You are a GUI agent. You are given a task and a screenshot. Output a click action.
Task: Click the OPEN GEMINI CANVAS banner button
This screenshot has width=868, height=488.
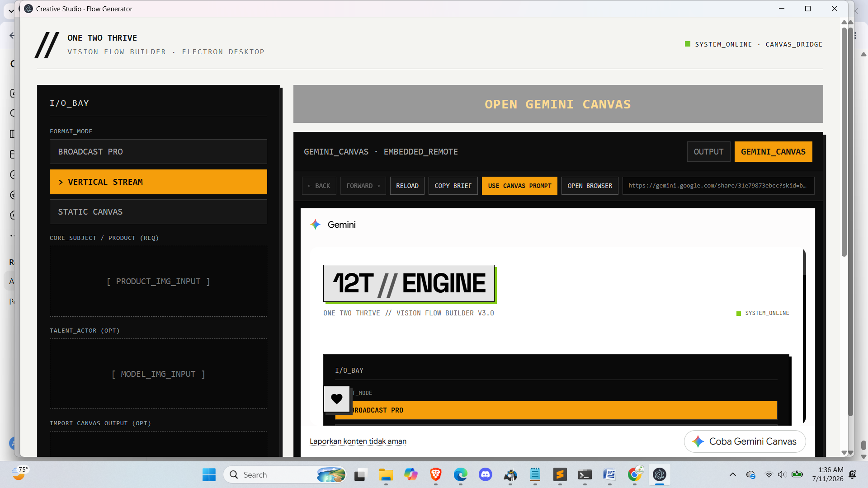point(558,104)
